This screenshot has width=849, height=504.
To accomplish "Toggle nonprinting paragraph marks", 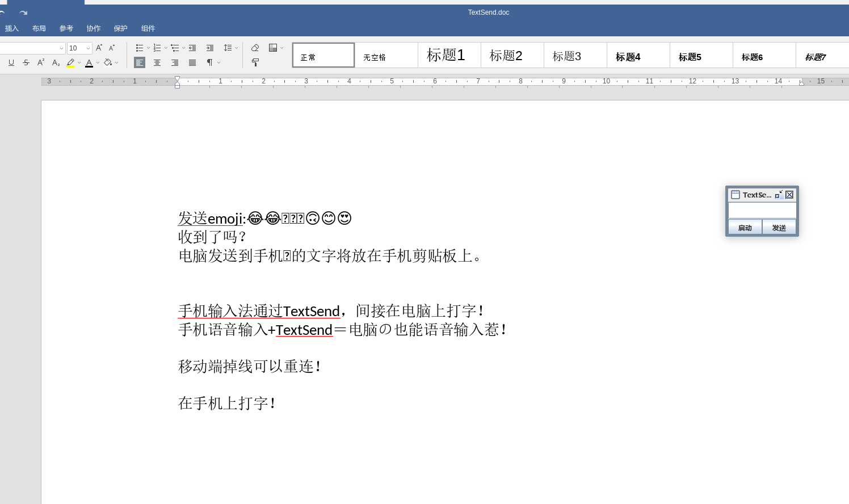I will click(x=210, y=62).
